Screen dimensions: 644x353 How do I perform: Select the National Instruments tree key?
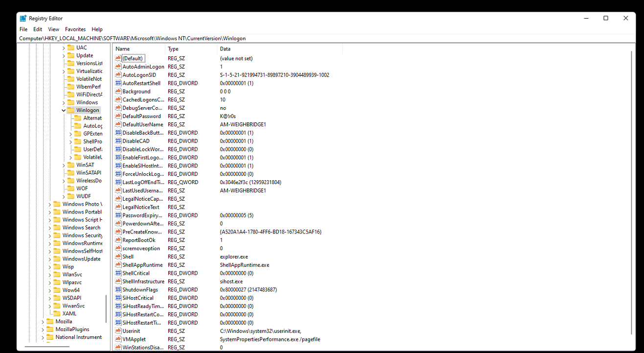pyautogui.click(x=79, y=337)
